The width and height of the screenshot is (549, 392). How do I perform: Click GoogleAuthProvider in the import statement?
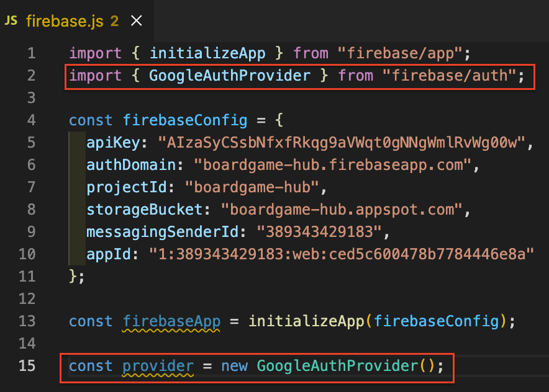230,76
